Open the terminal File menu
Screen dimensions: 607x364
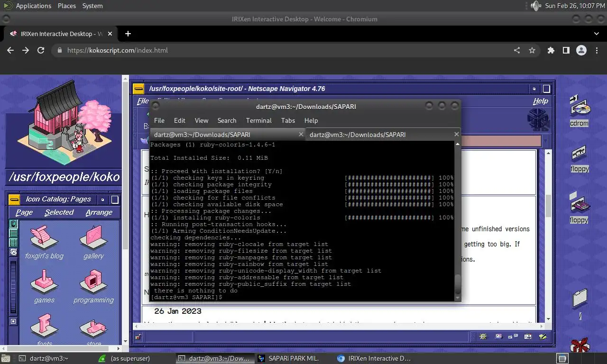(159, 120)
